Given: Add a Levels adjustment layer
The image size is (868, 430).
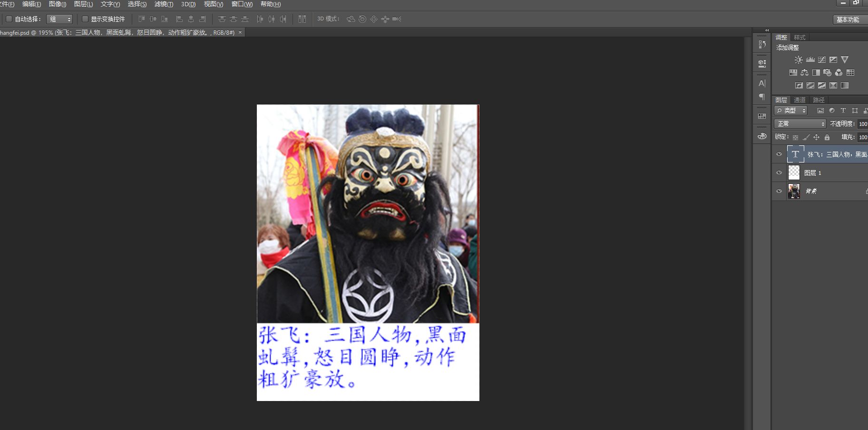Looking at the screenshot, I should click(810, 59).
